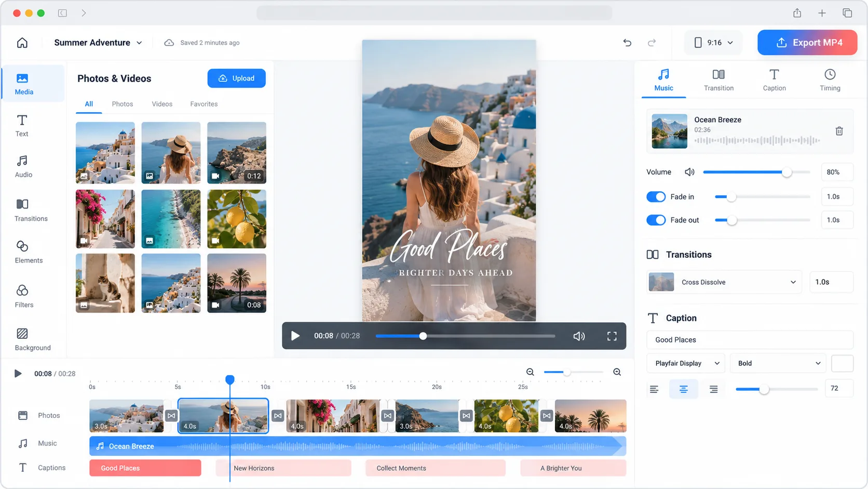Screen dimensions: 868x489
Task: Click the music Volume slider
Action: 756,172
